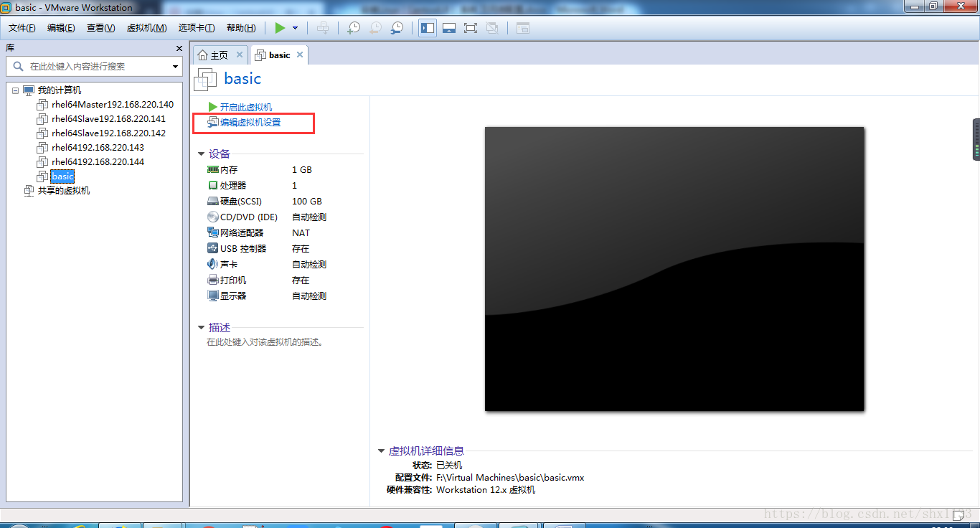Click the 已关机 status text
Viewport: 980px width, 528px height.
point(449,466)
